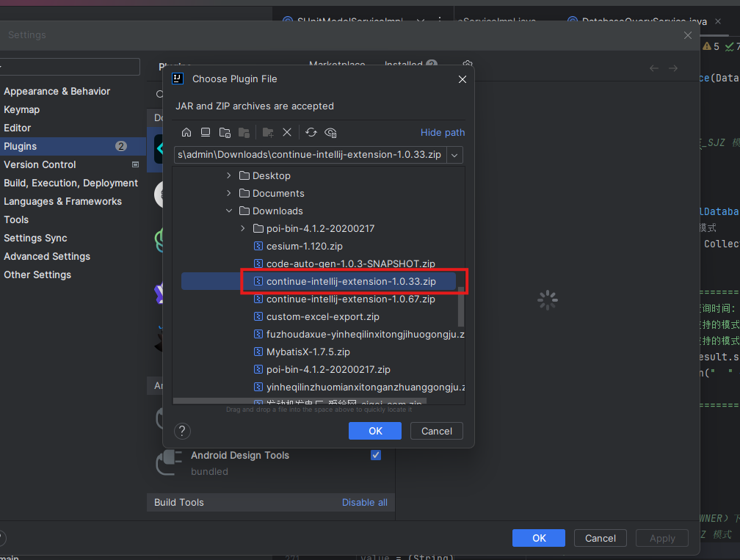Delete selected file with X icon
This screenshot has width=740, height=560.
coord(287,133)
